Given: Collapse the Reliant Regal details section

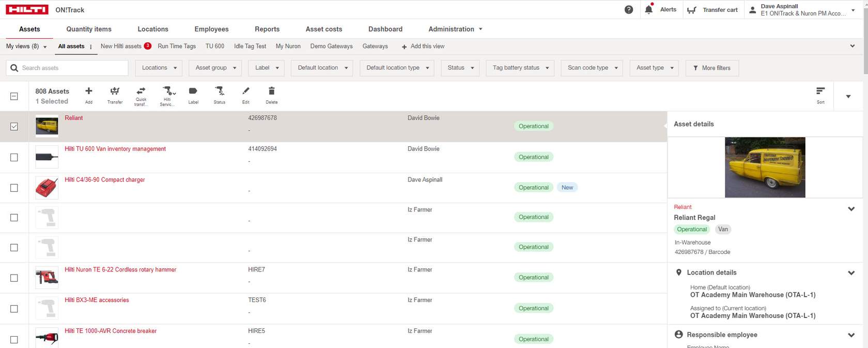Looking at the screenshot, I should (x=851, y=209).
